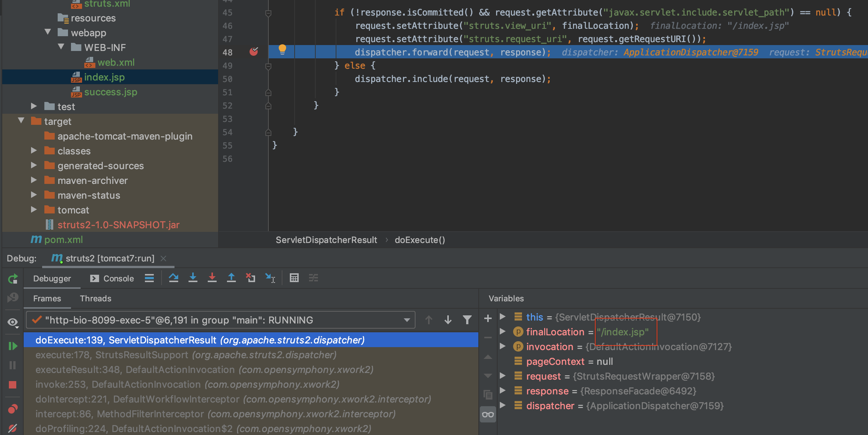868x435 pixels.
Task: Click the breakpoint marker on line 48
Action: pyautogui.click(x=254, y=51)
